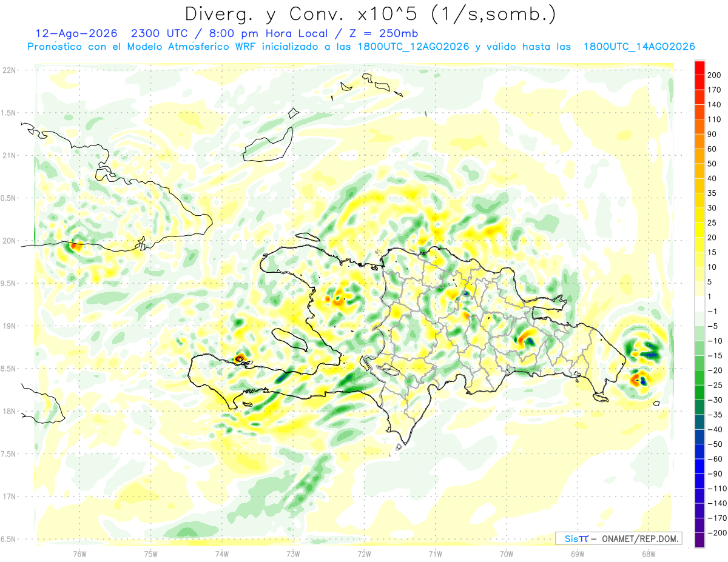Click the positive '35' color scale value
728x562 pixels.
[x=712, y=193]
